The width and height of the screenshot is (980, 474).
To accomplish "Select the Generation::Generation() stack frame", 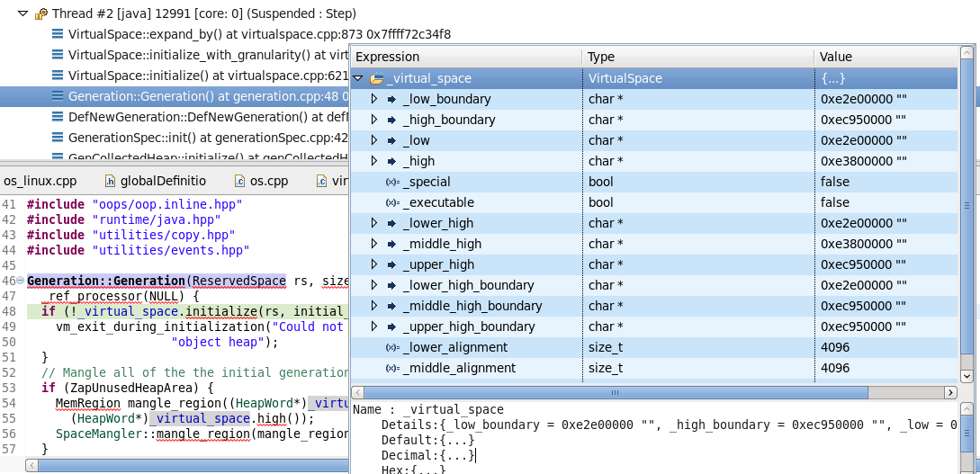I will pos(208,96).
